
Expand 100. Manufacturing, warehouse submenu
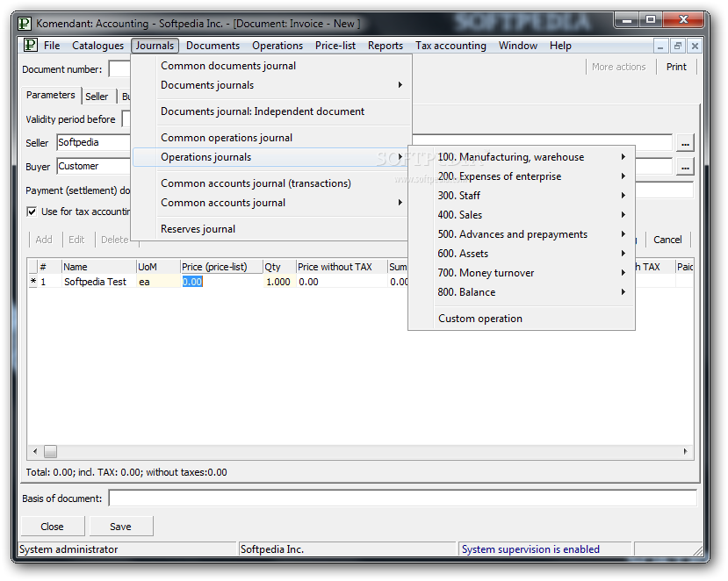522,157
